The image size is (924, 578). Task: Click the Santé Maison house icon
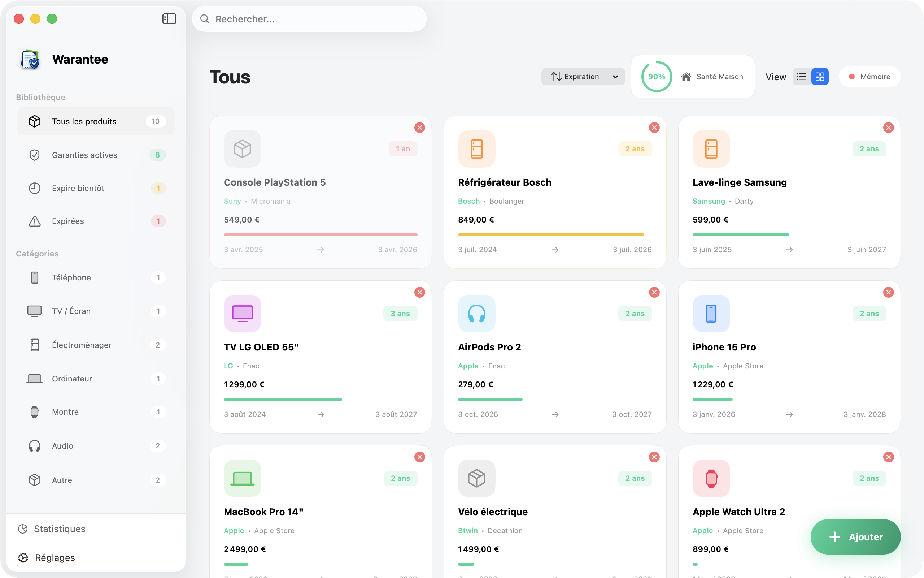pyautogui.click(x=686, y=77)
